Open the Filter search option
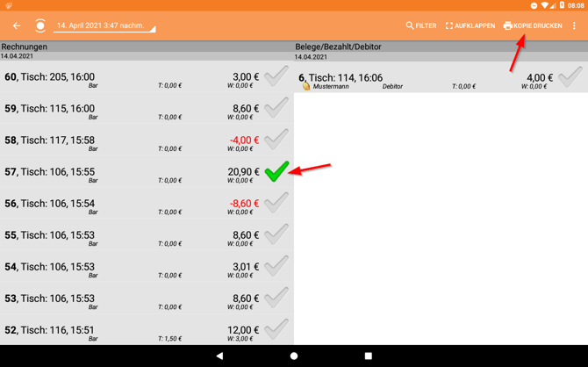Image resolution: width=588 pixels, height=367 pixels. (420, 26)
